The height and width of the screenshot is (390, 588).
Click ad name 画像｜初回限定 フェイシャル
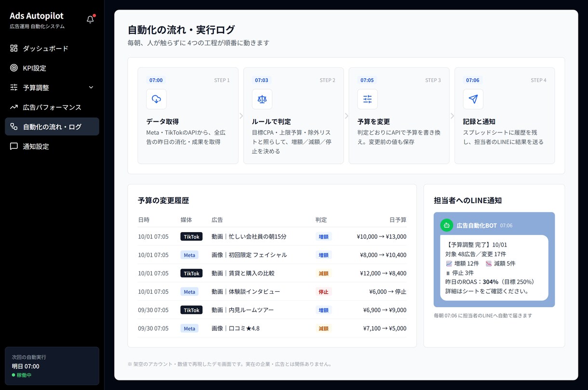click(x=249, y=255)
